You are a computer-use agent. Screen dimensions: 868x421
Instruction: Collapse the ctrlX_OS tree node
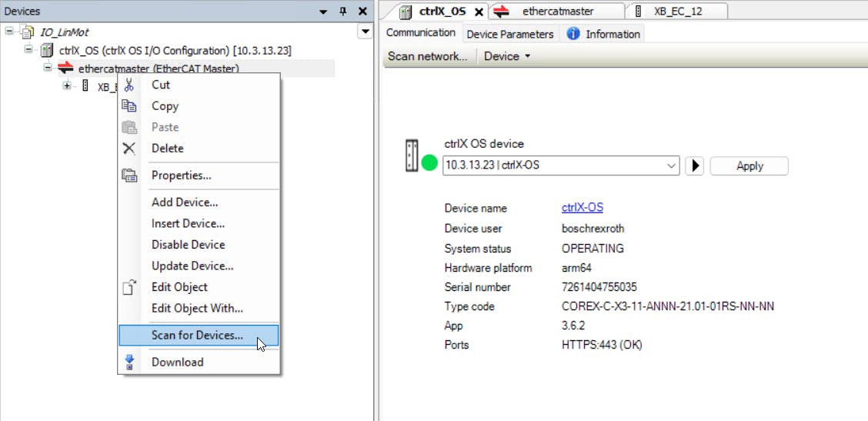pos(28,50)
